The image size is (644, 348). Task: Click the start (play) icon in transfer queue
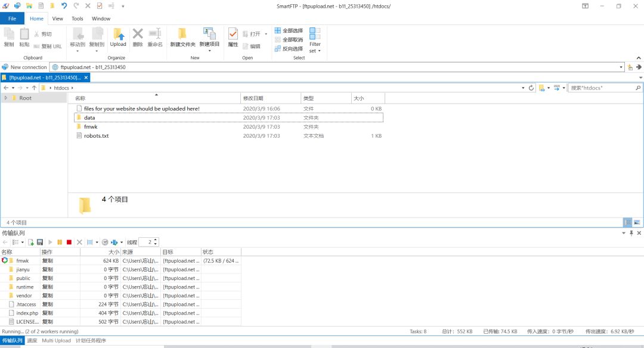coord(50,242)
